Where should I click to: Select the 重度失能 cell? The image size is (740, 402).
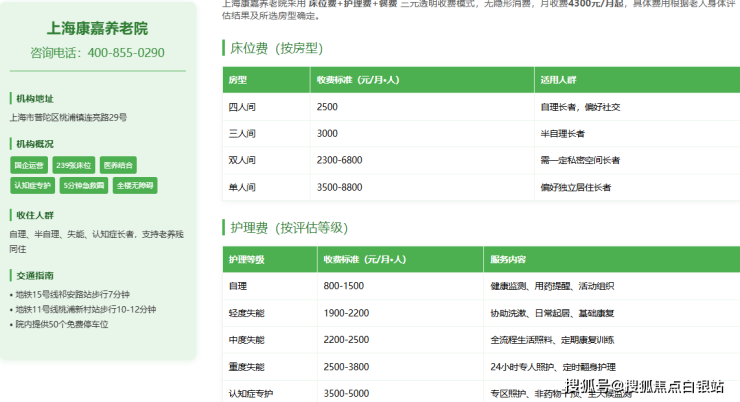pos(270,367)
